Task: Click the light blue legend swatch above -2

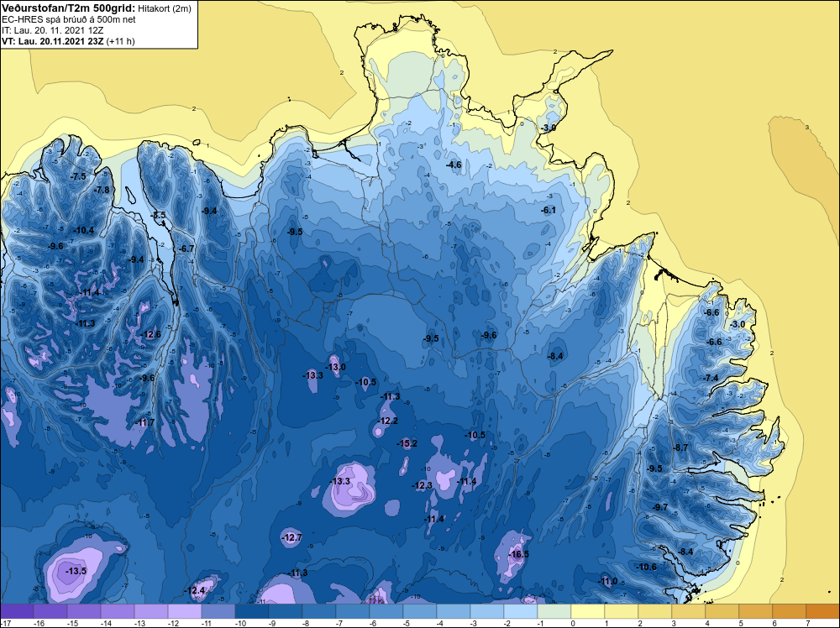Action: [x=521, y=611]
